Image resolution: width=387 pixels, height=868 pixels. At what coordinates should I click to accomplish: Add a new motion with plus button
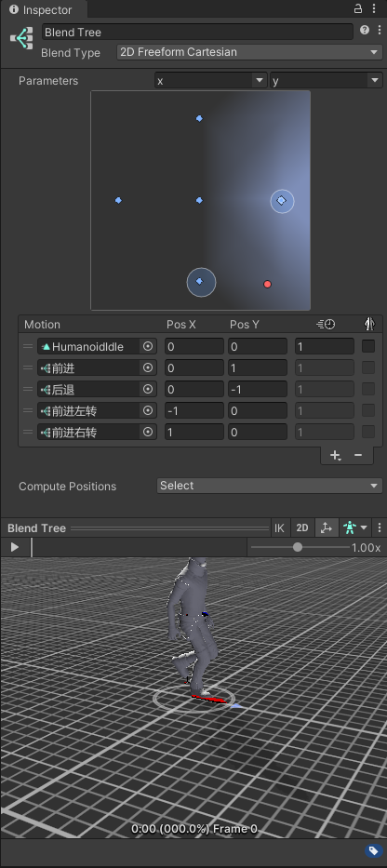tap(335, 455)
